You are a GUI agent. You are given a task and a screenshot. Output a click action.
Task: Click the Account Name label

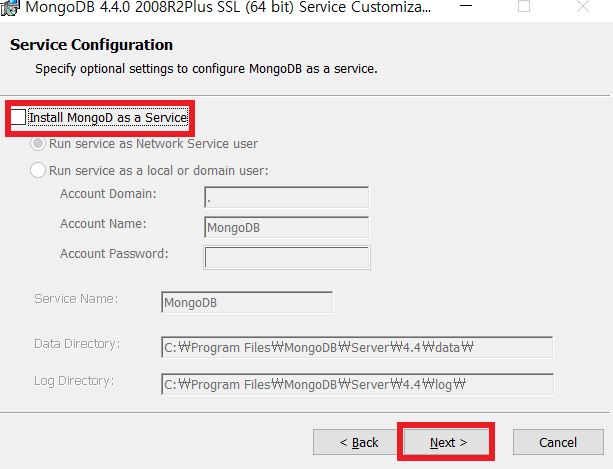click(103, 224)
